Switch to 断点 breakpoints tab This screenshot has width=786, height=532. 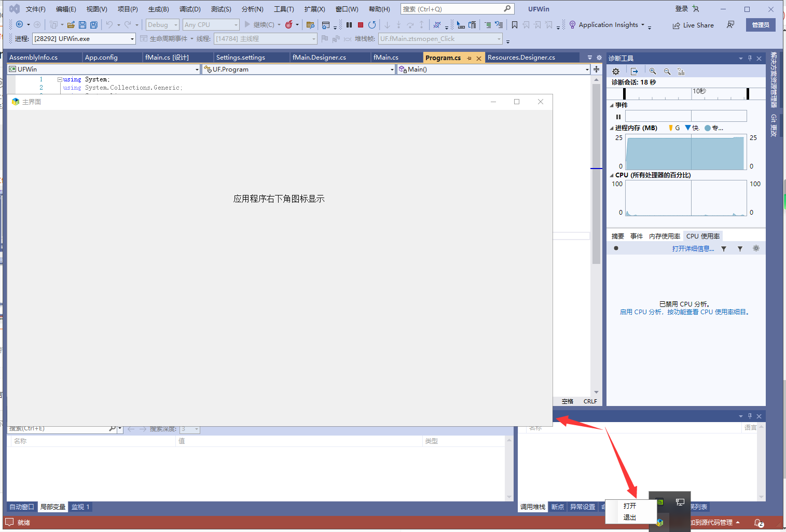click(x=558, y=507)
